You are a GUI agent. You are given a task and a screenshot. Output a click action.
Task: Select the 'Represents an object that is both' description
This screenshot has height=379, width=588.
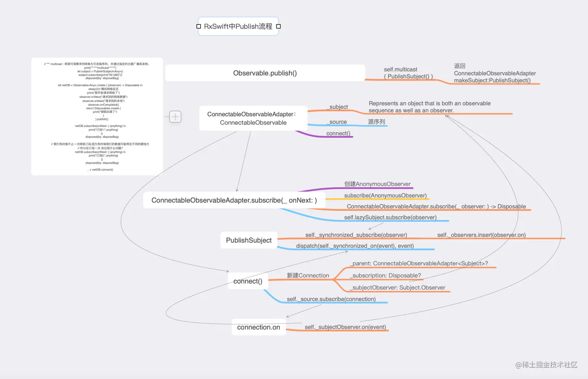[430, 107]
